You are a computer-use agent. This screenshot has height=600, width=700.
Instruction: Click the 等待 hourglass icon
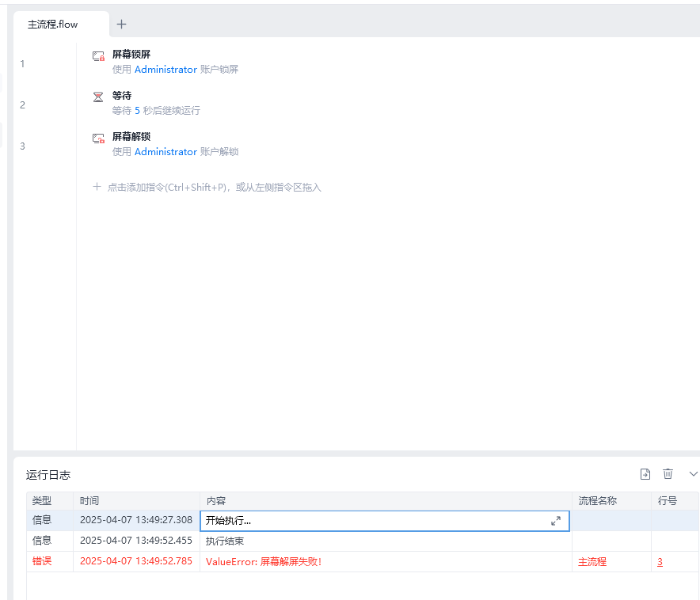pos(98,97)
